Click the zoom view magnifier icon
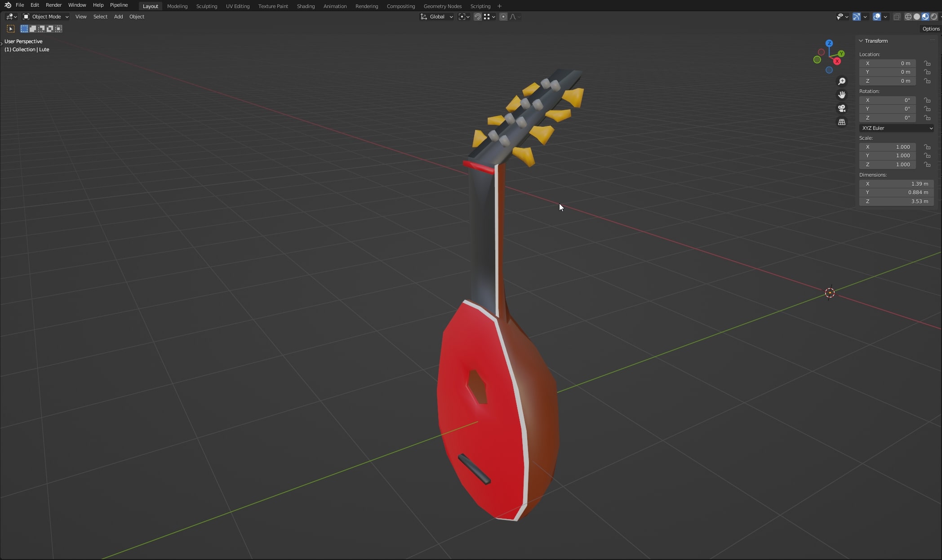This screenshot has height=560, width=942. tap(842, 81)
